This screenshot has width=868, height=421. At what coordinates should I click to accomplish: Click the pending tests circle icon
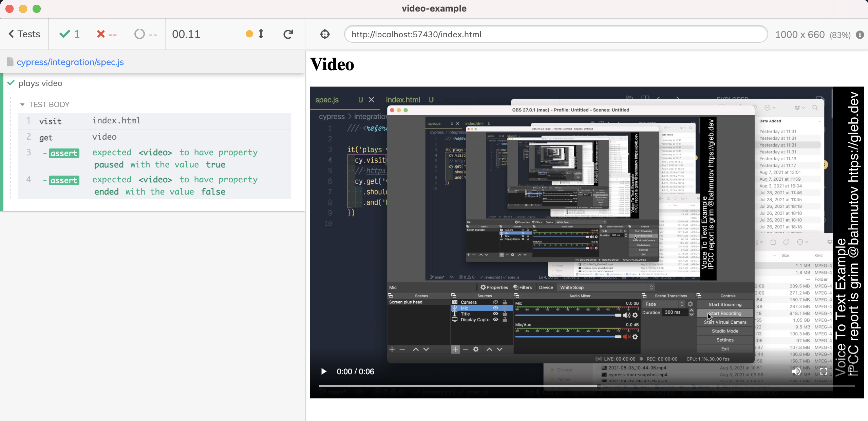[x=139, y=34]
